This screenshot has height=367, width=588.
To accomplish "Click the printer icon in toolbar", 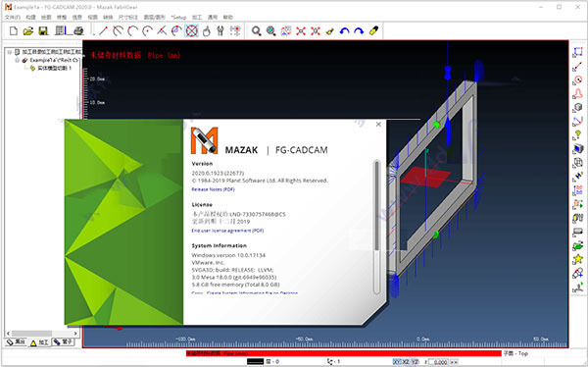I will pyautogui.click(x=78, y=30).
